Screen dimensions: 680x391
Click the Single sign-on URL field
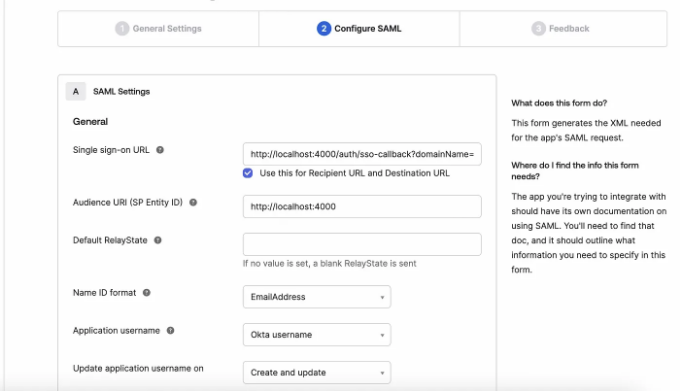362,154
